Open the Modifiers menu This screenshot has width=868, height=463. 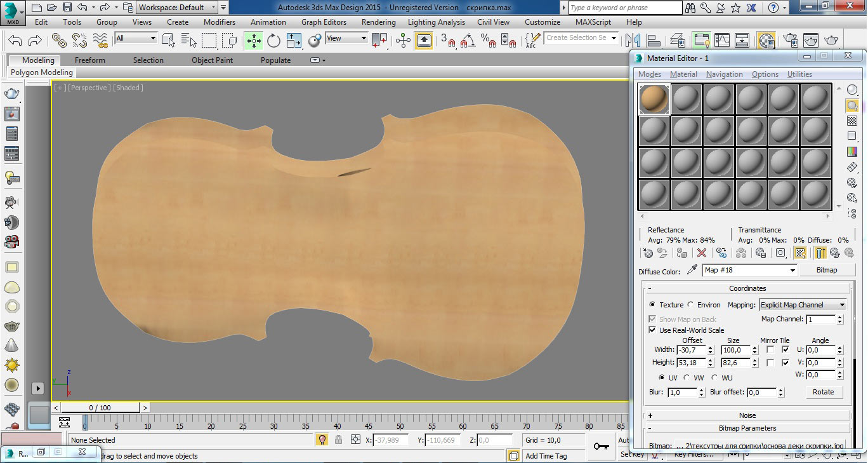pos(220,22)
